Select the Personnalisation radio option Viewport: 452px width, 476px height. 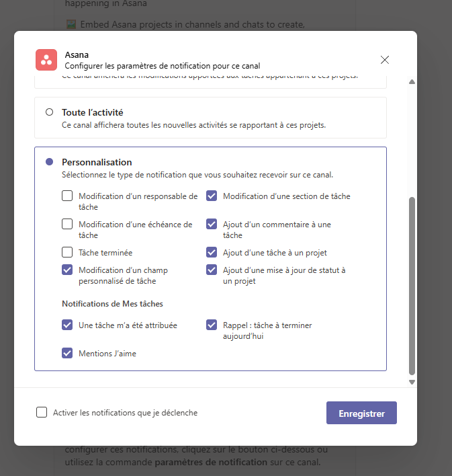(50, 162)
